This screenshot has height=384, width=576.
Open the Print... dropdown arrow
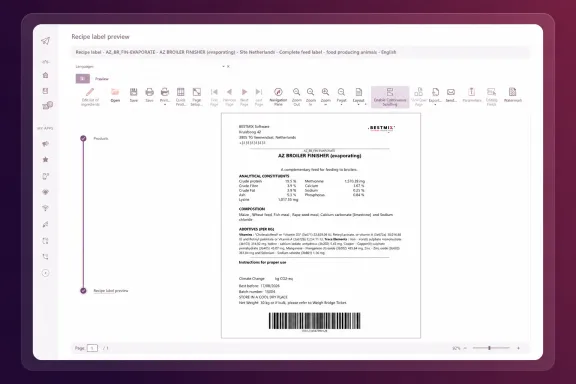[x=165, y=105]
